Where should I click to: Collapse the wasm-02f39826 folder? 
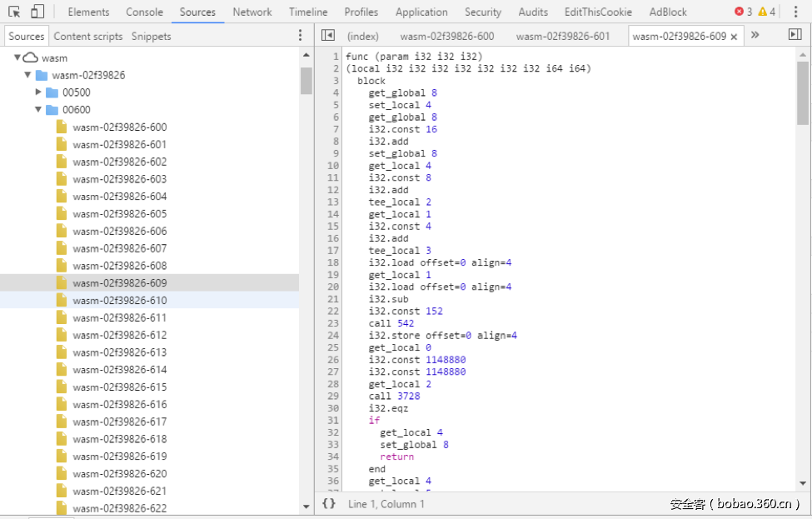pos(27,74)
